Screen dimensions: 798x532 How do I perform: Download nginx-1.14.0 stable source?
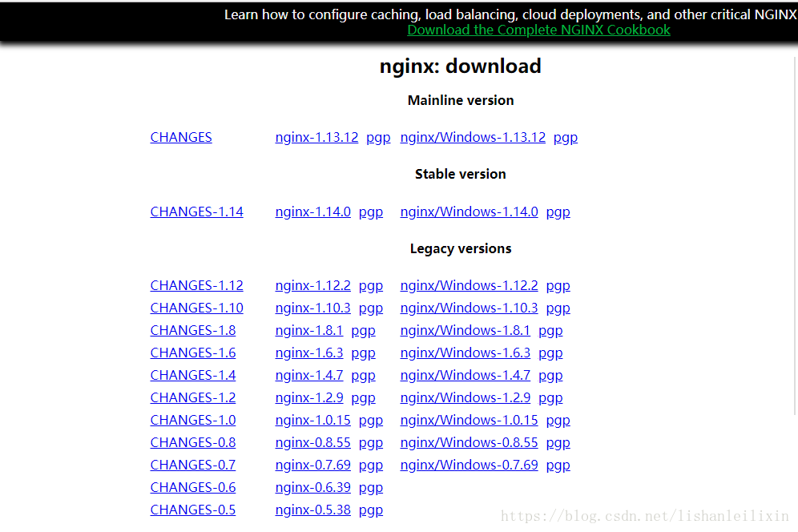click(313, 212)
